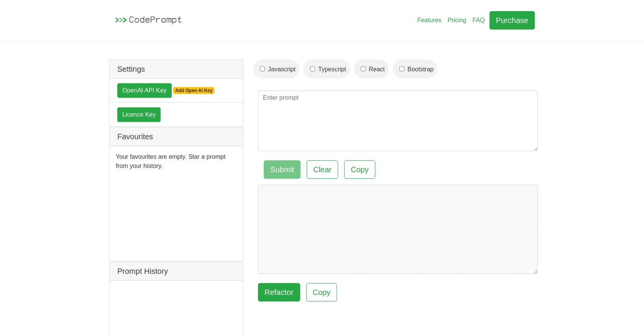Open the Features page link
This screenshot has width=644, height=336.
coord(429,20)
